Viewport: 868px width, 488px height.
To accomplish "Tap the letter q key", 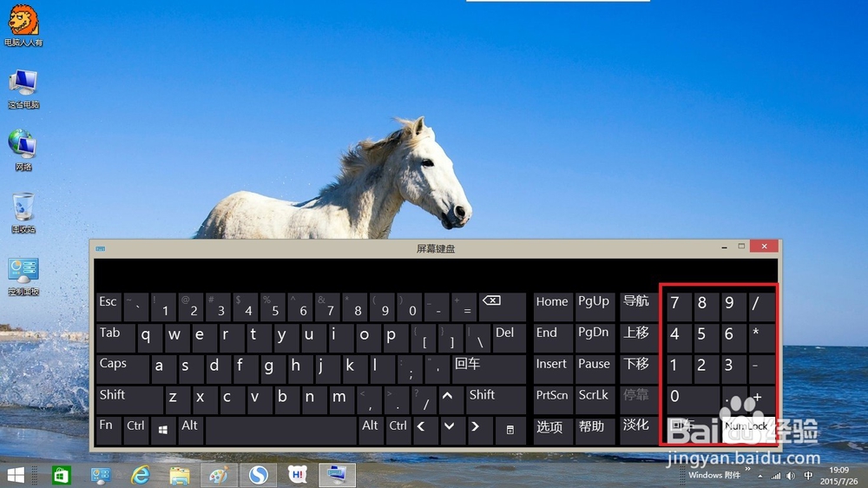I will [x=149, y=338].
